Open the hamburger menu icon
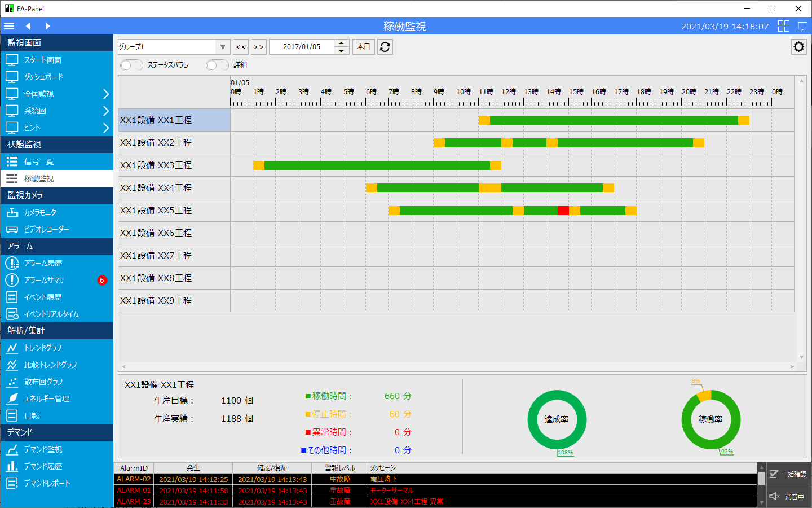Viewport: 812px width, 508px height. click(x=9, y=26)
